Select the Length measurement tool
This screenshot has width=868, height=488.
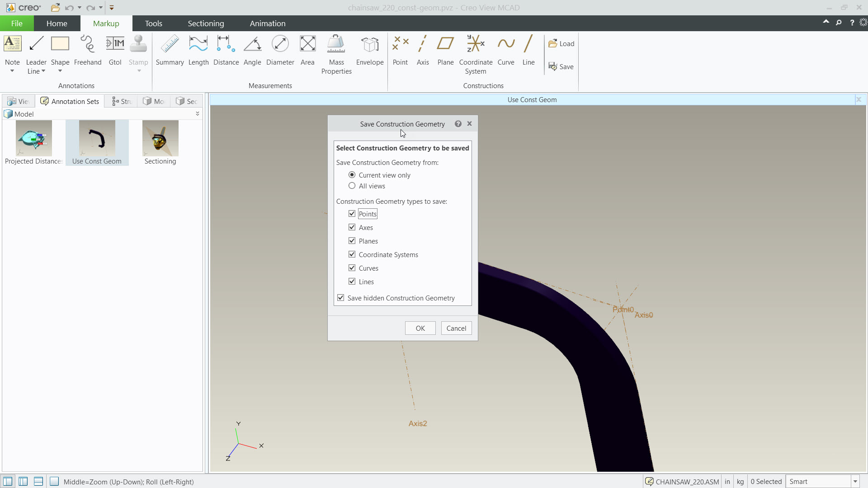pyautogui.click(x=198, y=52)
